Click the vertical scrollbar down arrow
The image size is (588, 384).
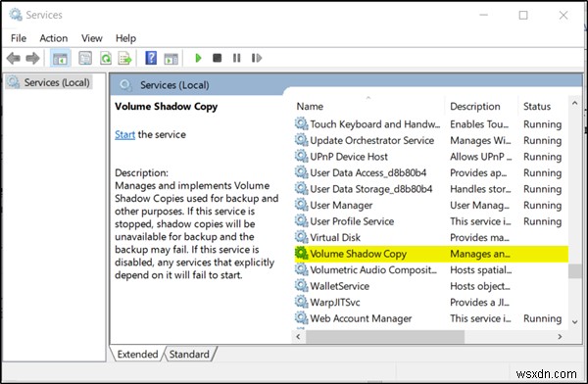tap(575, 321)
